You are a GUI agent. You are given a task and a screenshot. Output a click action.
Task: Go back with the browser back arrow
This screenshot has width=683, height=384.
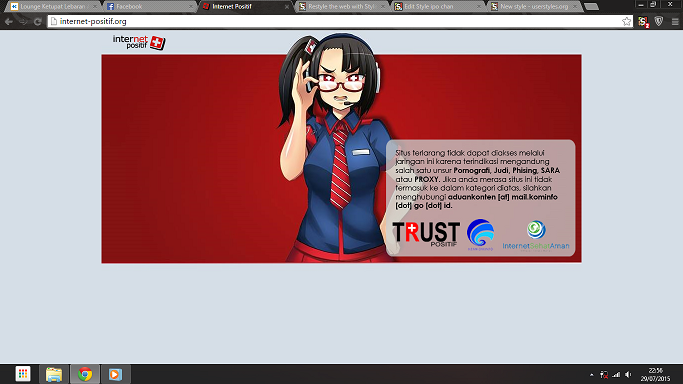point(9,21)
